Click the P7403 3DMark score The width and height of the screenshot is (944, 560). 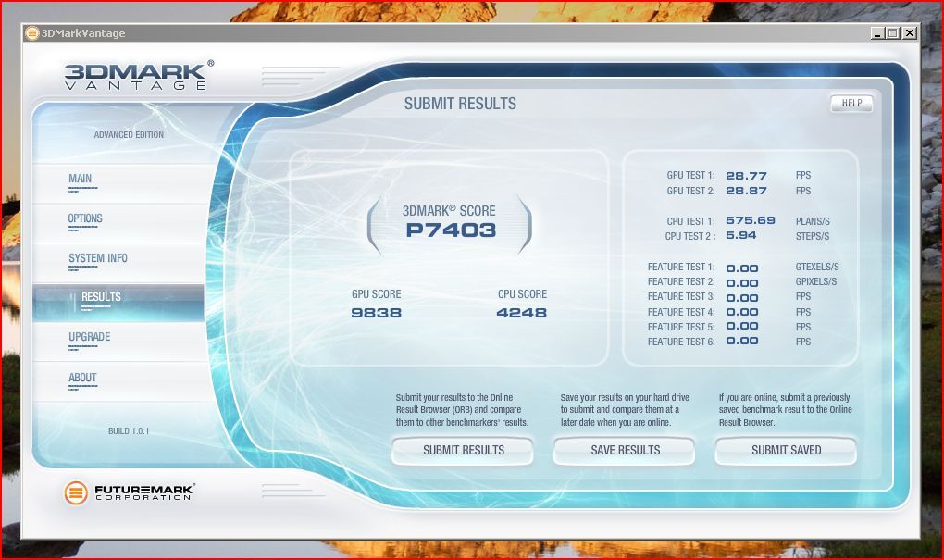point(451,230)
